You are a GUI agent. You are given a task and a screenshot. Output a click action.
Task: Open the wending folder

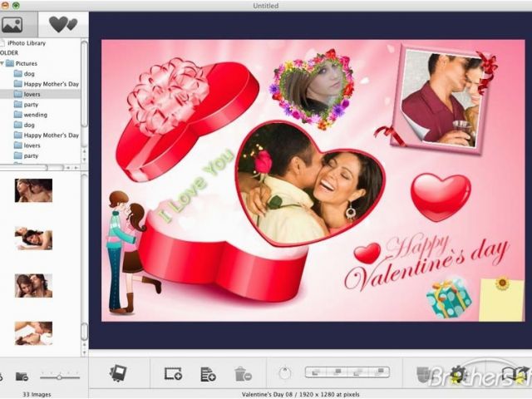(x=36, y=115)
